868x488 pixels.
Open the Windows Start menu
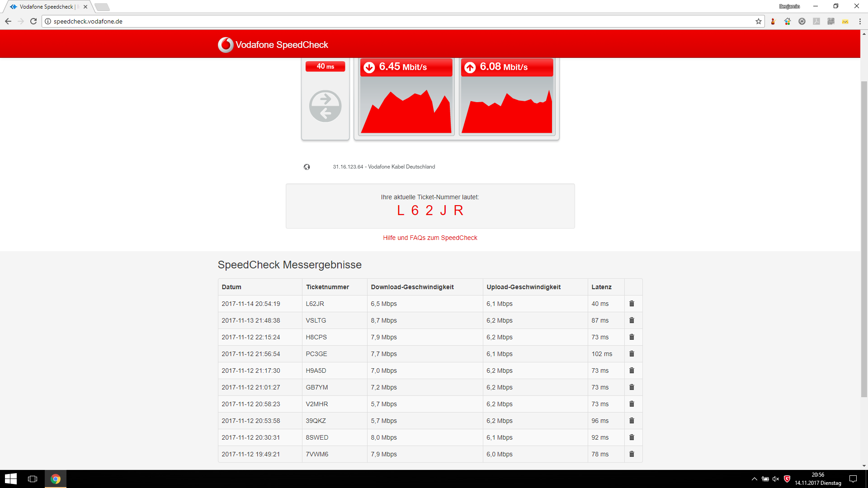coord(10,479)
